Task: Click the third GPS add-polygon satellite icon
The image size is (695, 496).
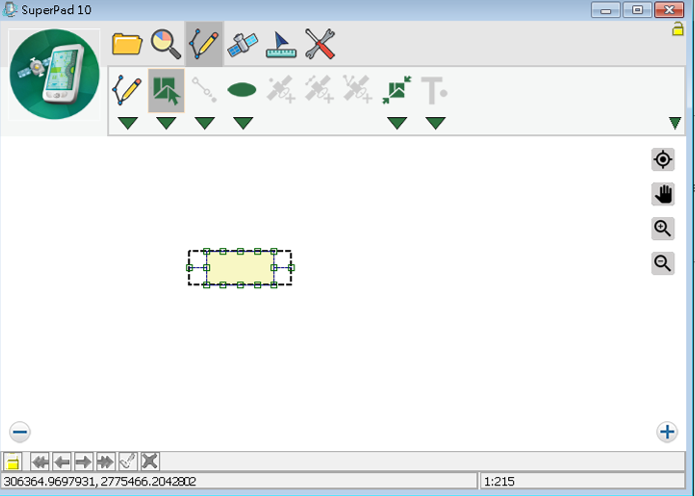Action: pyautogui.click(x=357, y=90)
